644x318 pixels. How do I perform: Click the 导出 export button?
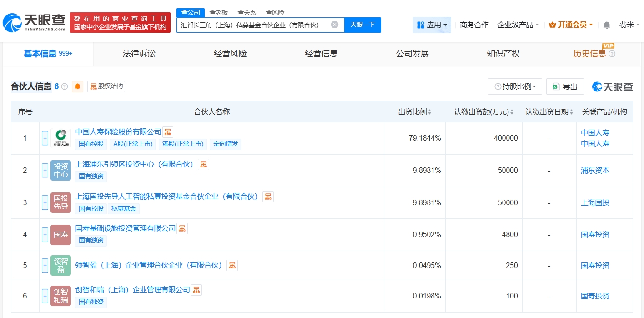coord(565,86)
